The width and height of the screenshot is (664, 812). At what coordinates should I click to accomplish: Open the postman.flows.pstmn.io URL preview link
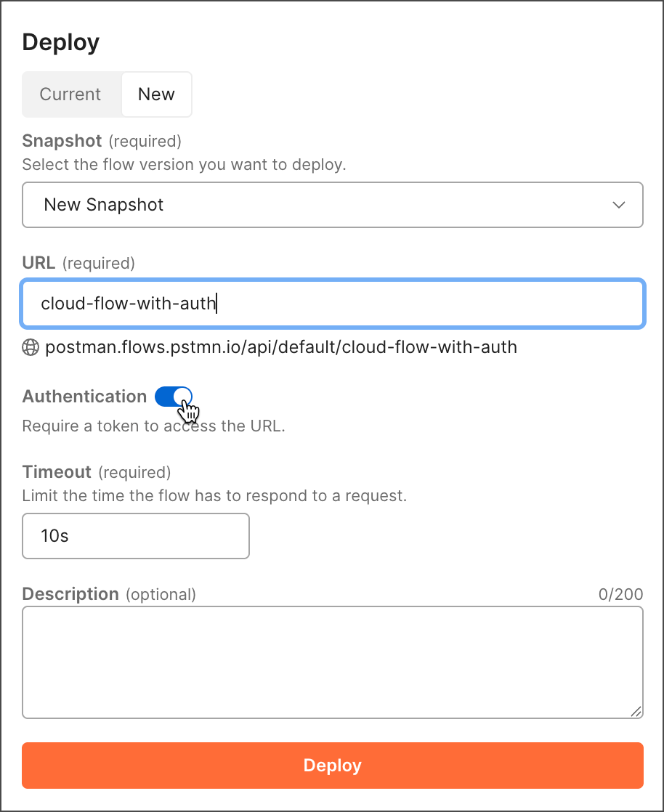[281, 347]
